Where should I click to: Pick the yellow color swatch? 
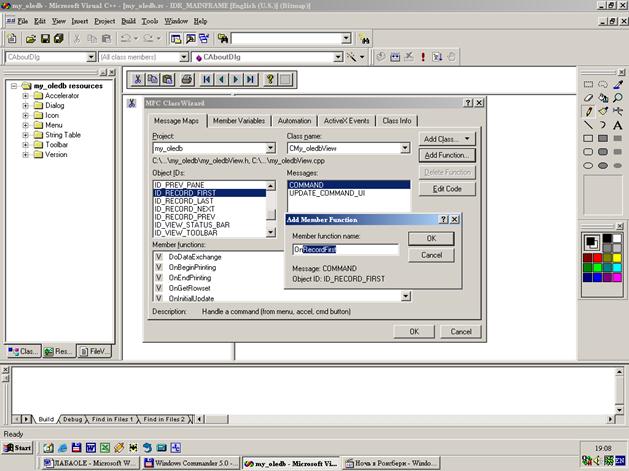point(617,258)
